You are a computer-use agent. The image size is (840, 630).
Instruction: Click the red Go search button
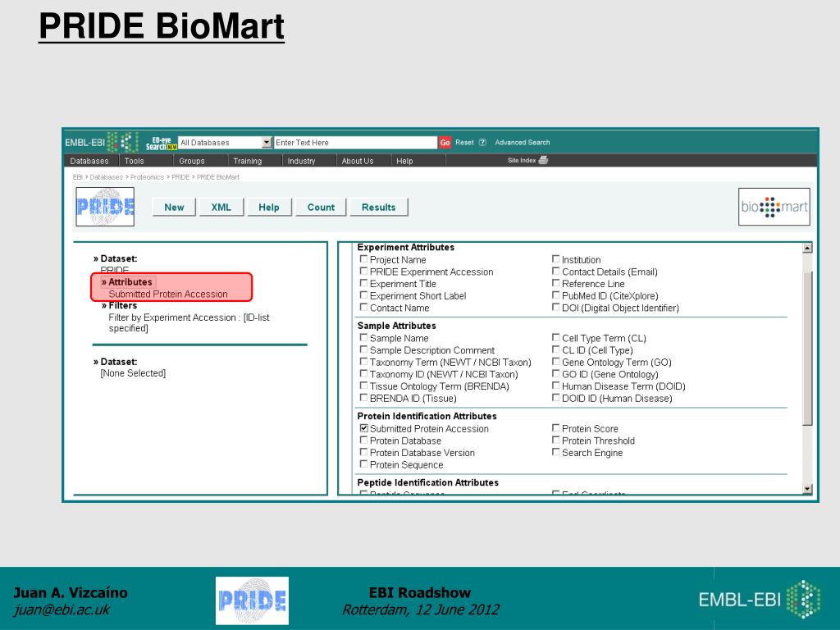[x=445, y=143]
